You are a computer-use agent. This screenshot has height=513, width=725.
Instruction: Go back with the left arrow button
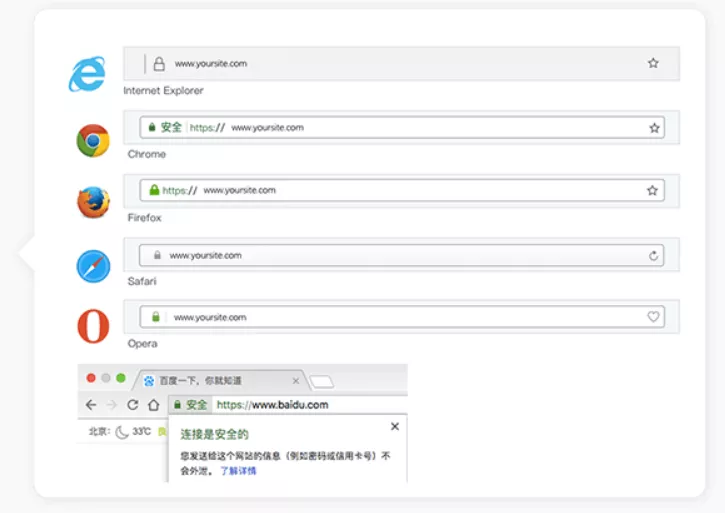[91, 405]
